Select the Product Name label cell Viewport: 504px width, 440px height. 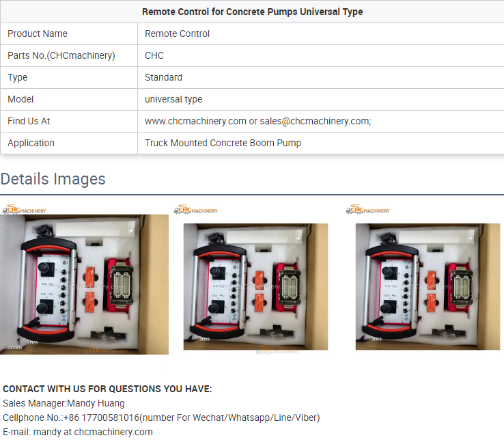pos(69,33)
